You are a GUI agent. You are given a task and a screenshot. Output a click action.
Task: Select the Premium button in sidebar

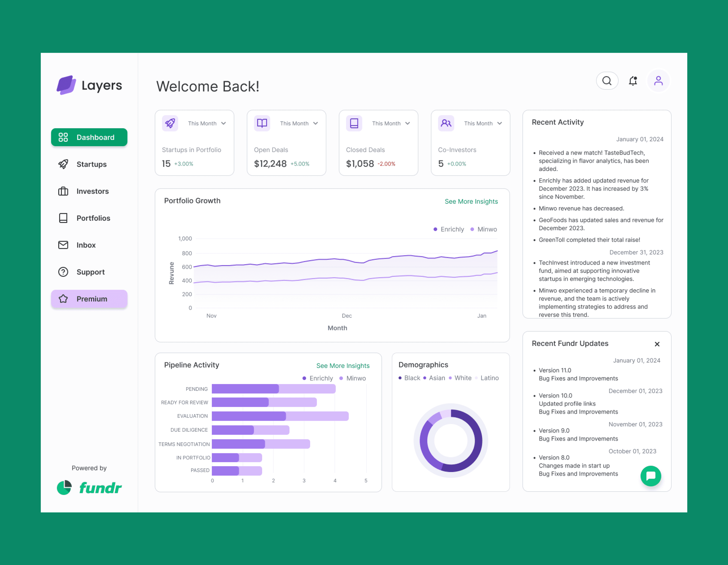click(89, 299)
